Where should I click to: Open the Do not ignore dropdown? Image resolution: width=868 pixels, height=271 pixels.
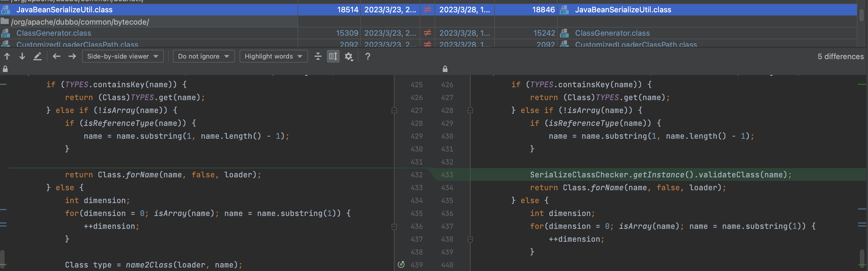pyautogui.click(x=204, y=56)
